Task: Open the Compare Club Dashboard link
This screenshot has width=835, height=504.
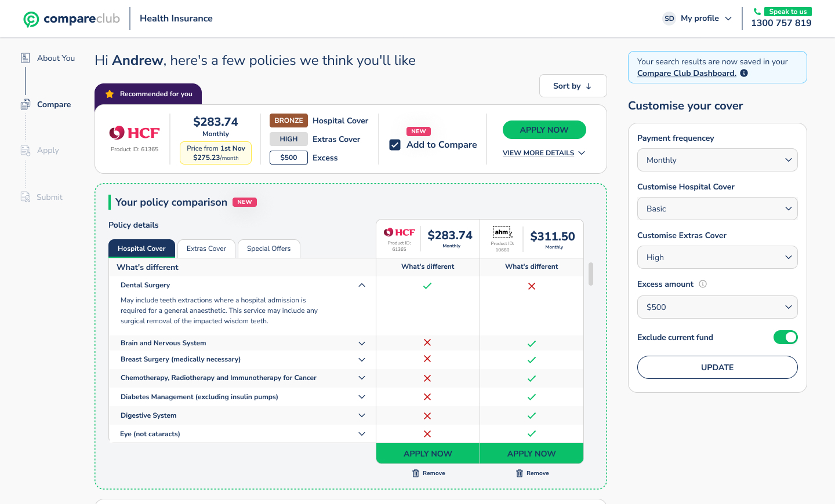Action: point(688,72)
